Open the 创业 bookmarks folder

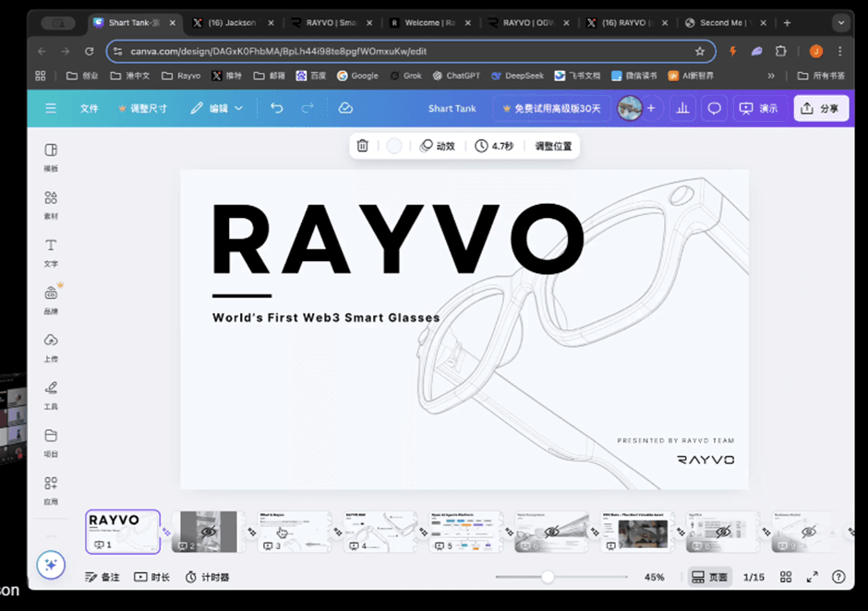[x=82, y=76]
